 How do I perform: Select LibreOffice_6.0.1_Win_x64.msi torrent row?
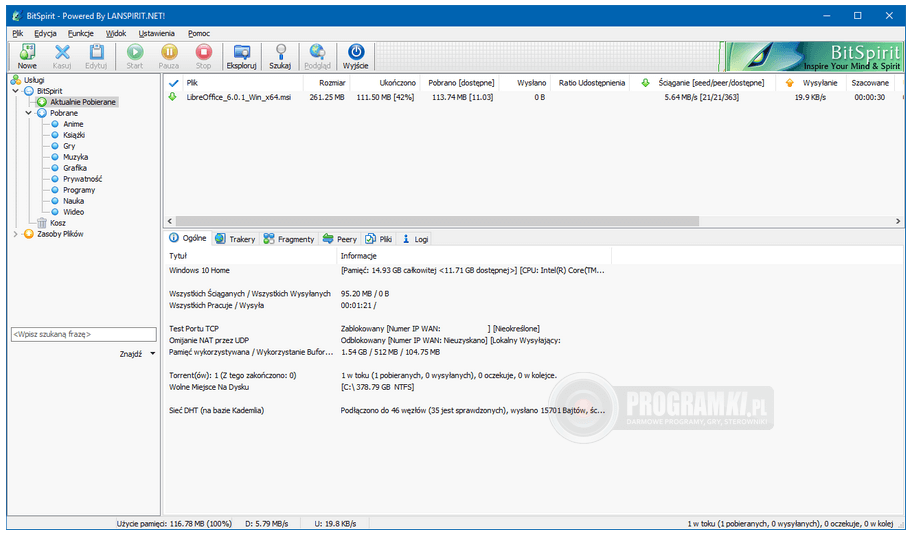(x=535, y=98)
